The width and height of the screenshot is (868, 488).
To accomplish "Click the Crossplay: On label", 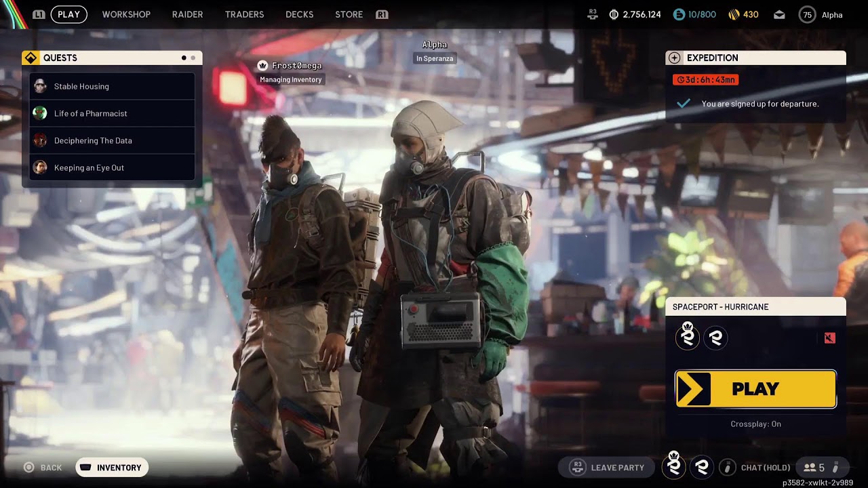I will [755, 424].
